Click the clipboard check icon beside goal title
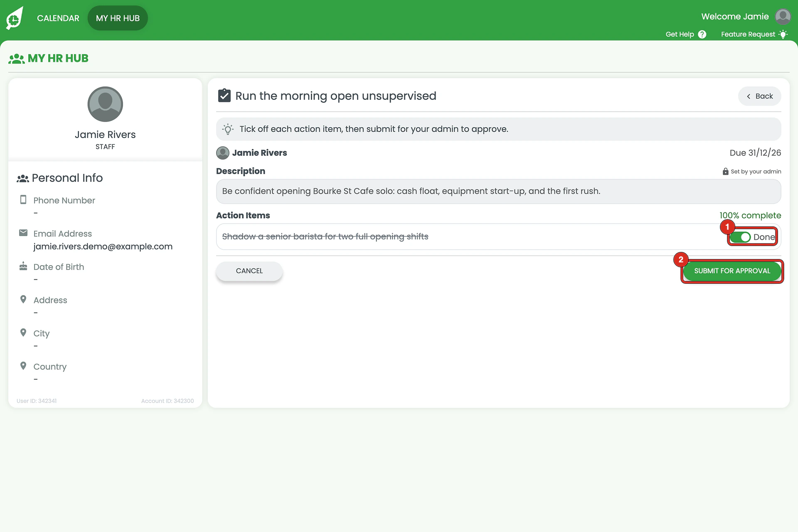Viewport: 798px width, 532px height. pyautogui.click(x=224, y=96)
